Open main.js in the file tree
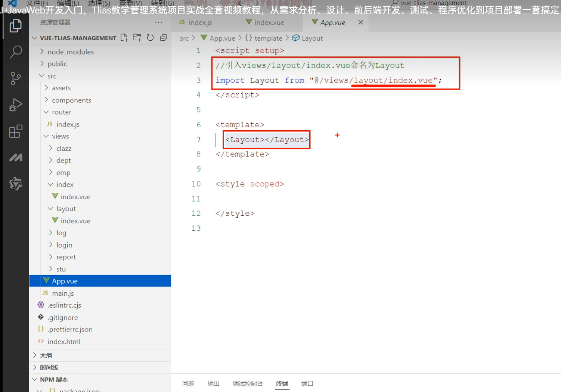Image resolution: width=561 pixels, height=392 pixels. (63, 293)
